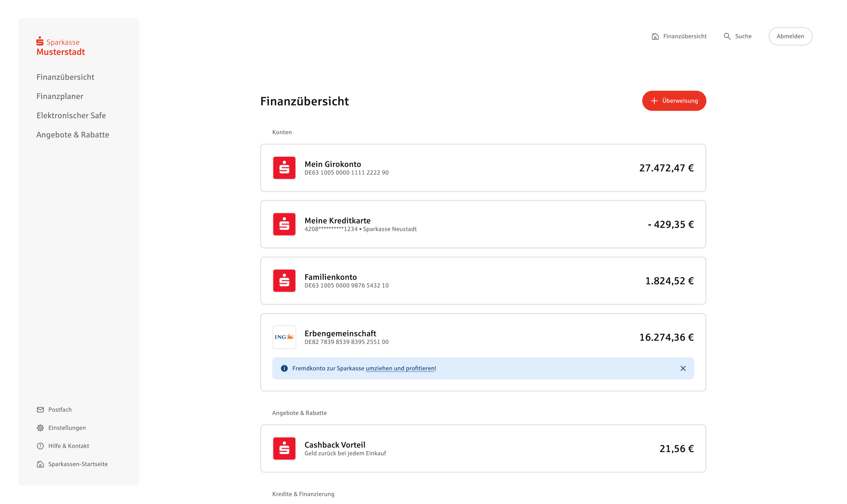Click the Sparkassen-Startseite house icon
The height and width of the screenshot is (504, 847).
pyautogui.click(x=40, y=464)
